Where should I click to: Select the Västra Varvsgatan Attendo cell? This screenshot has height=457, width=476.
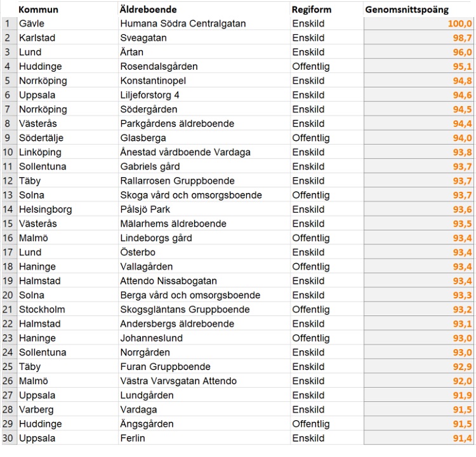[178, 381]
